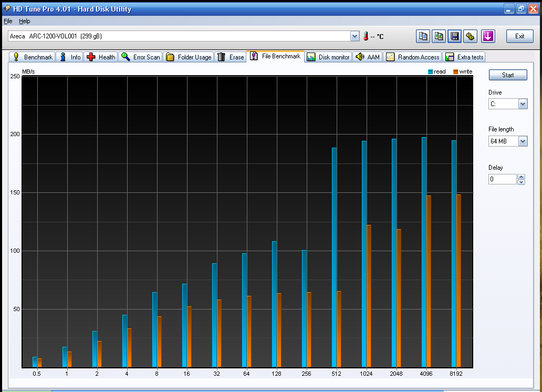Open the File menu
542x392 pixels.
point(8,21)
